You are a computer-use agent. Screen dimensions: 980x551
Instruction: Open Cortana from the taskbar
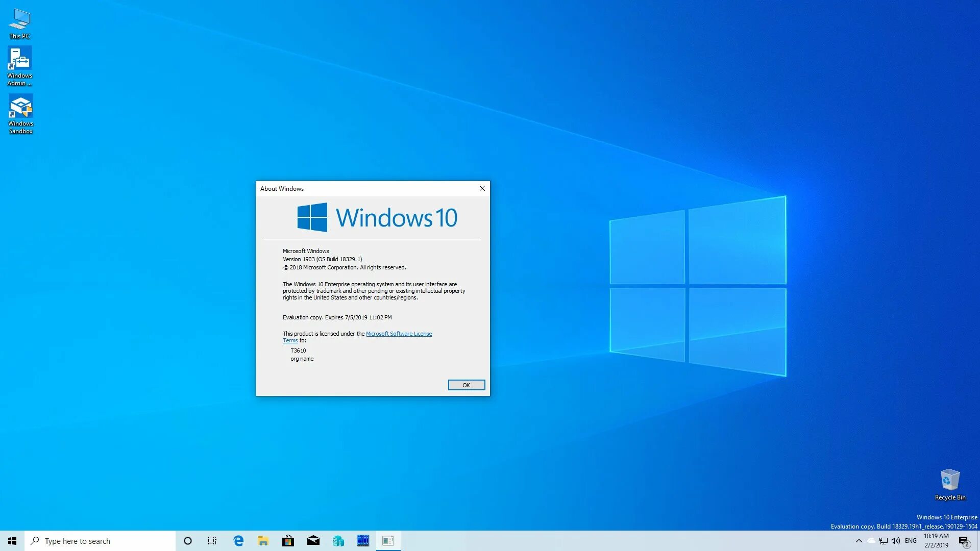(x=188, y=541)
